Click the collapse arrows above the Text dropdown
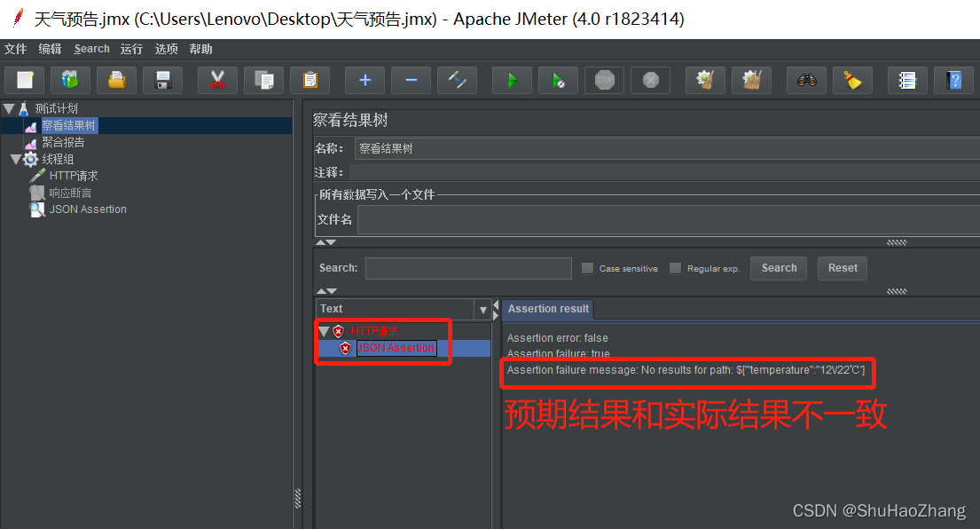 [326, 291]
